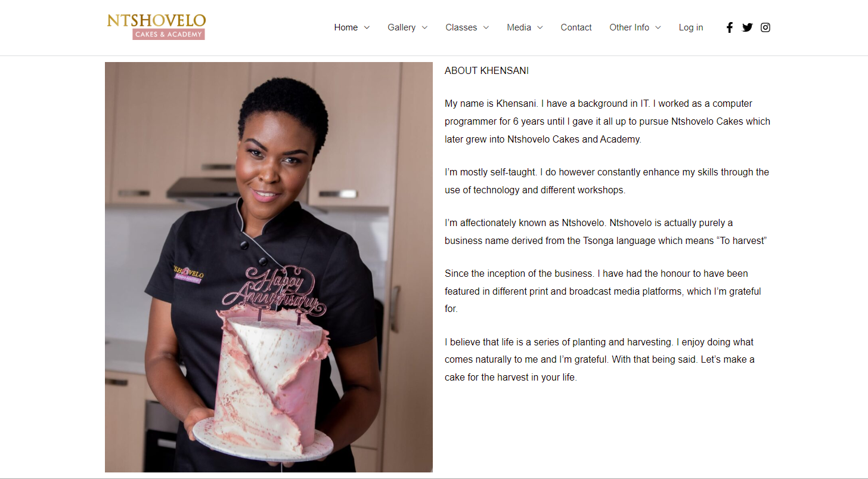Click the ABOUT KHENSANI heading
The height and width of the screenshot is (479, 868).
[486, 70]
